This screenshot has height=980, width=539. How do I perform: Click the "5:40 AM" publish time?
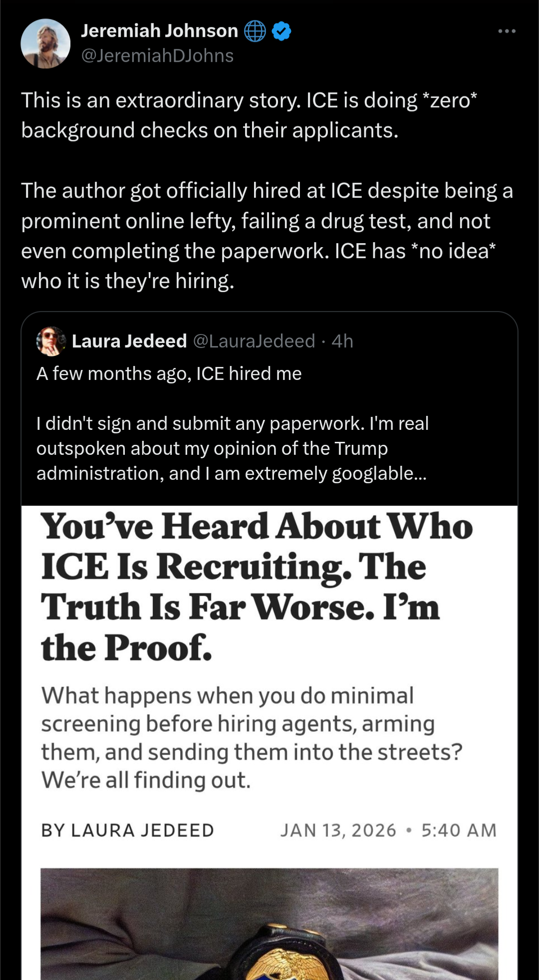pyautogui.click(x=459, y=830)
